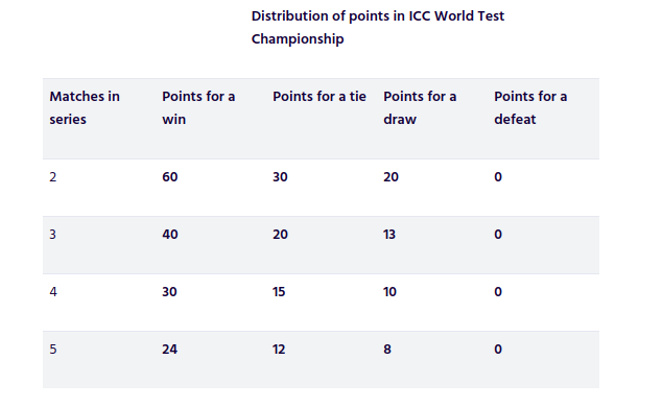Select the 'Matches in series' column header
Screen dimensions: 659x400
pyautogui.click(x=84, y=107)
